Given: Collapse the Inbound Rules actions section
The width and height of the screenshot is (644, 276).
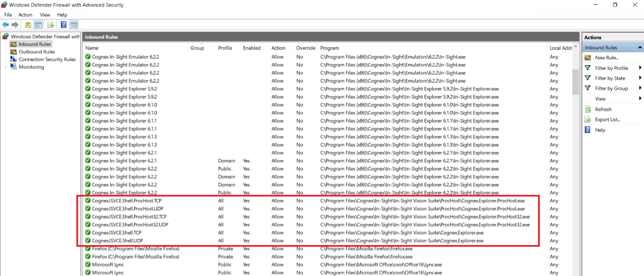Looking at the screenshot, I should coord(640,47).
